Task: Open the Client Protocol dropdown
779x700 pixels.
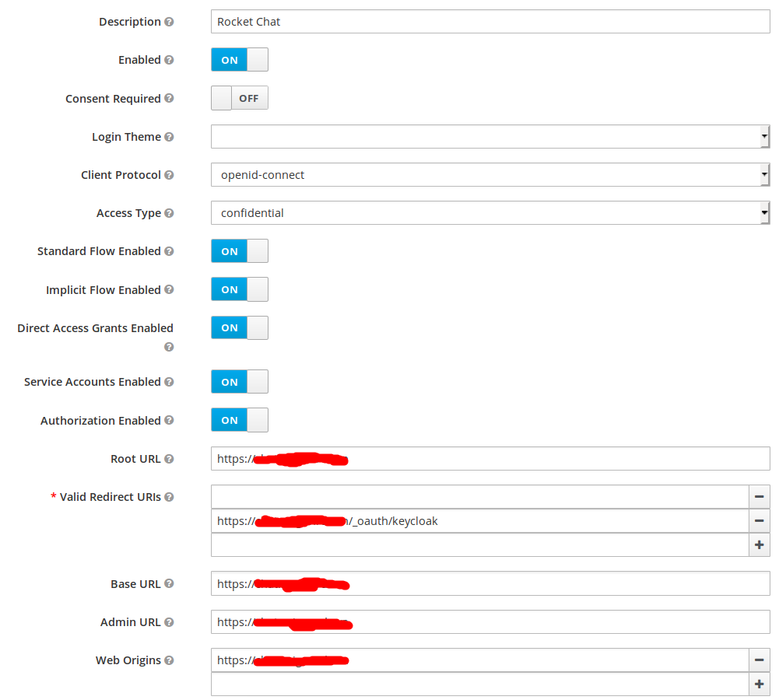Action: [x=765, y=174]
